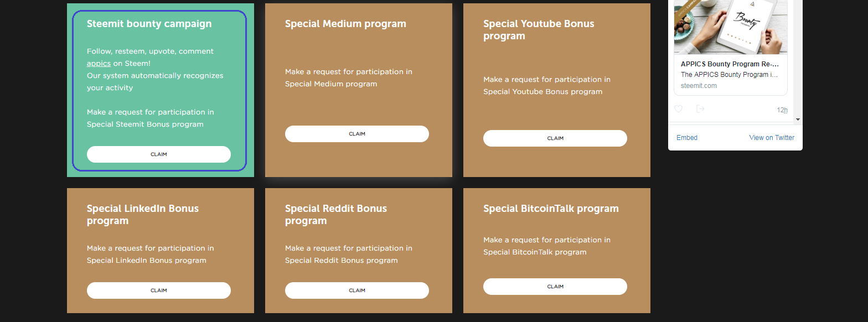
Task: Share the tweet using the share icon
Action: 700,109
